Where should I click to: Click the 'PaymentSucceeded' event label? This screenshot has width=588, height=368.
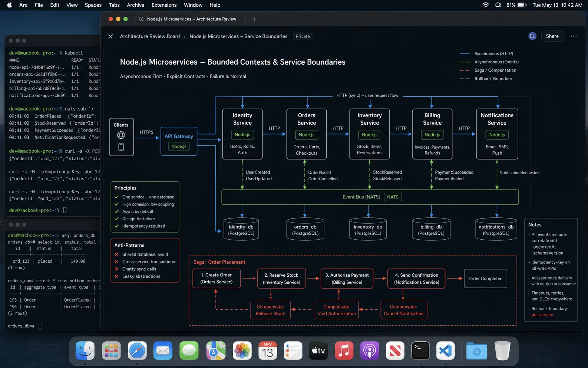454,172
